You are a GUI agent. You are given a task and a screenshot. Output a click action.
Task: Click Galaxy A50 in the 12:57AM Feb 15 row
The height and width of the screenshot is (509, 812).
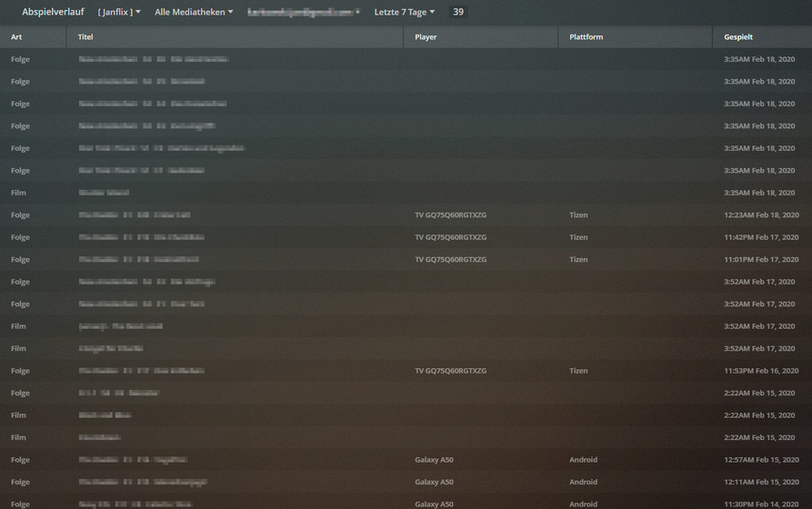(434, 460)
